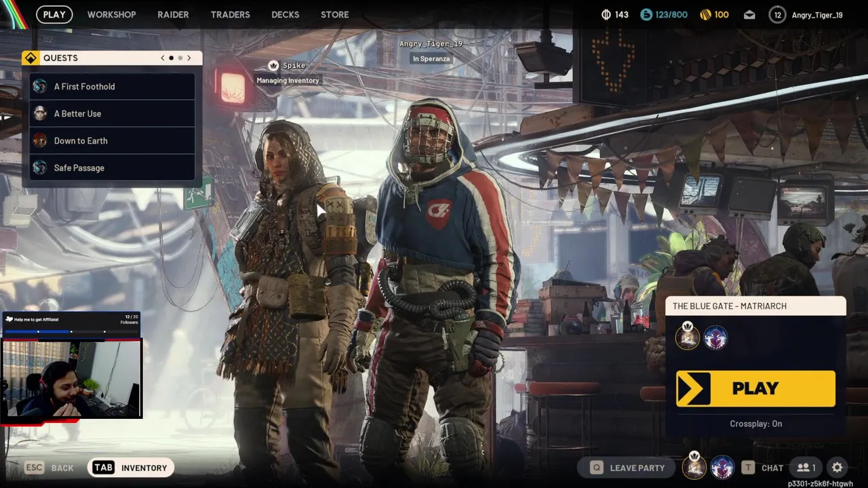The height and width of the screenshot is (488, 868).
Task: Open the party members count icon
Action: (x=806, y=468)
